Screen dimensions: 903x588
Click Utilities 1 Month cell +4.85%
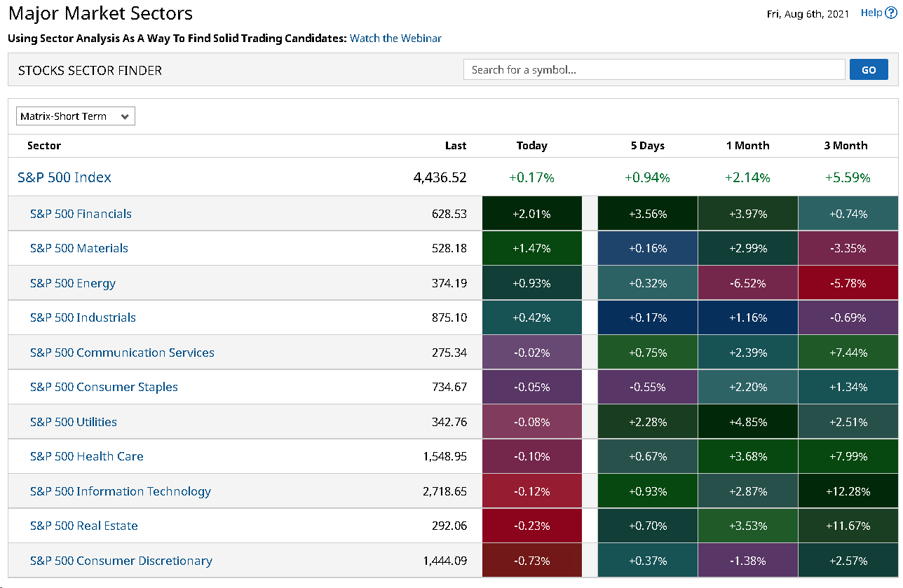pyautogui.click(x=748, y=422)
